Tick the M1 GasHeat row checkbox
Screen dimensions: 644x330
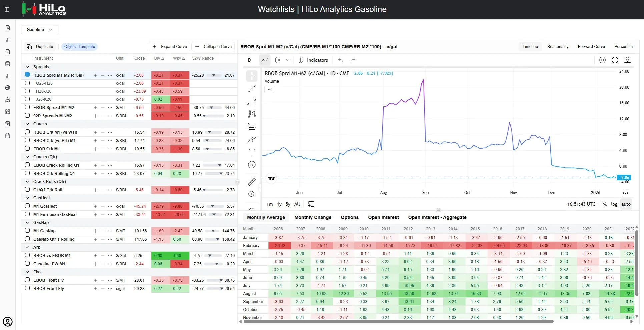[27, 206]
